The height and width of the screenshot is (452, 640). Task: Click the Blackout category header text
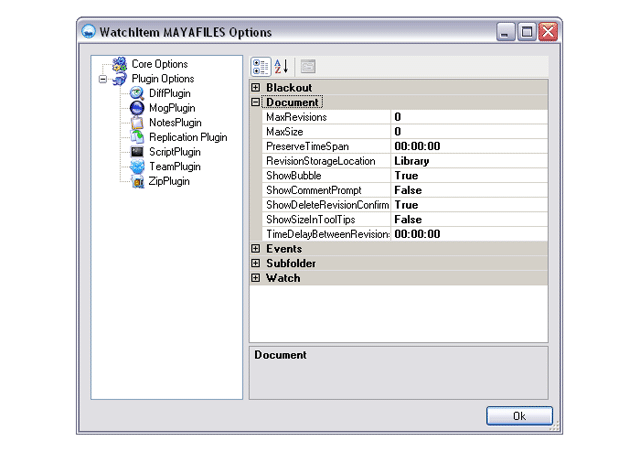289,88
